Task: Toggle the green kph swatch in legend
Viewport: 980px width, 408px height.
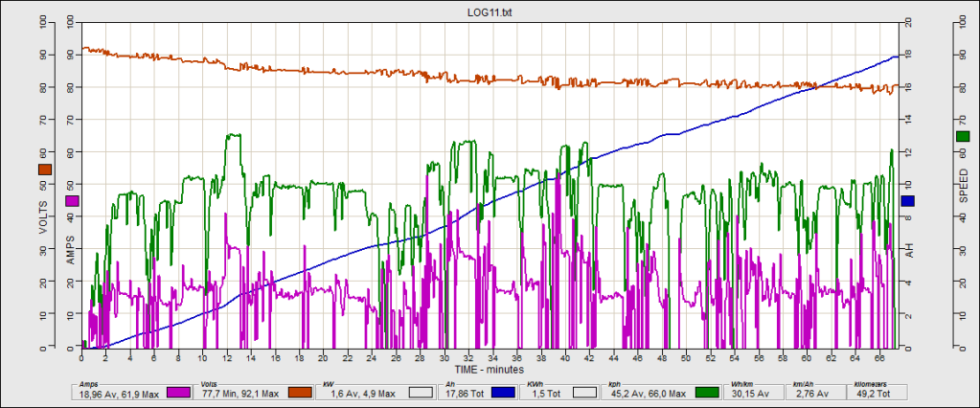Action: point(706,393)
